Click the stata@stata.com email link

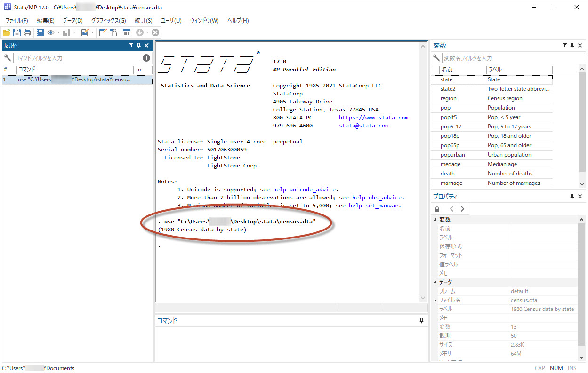(x=363, y=126)
